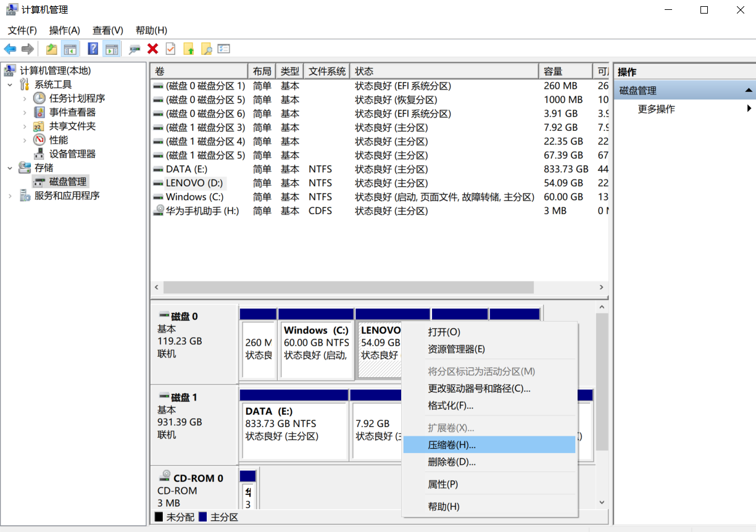756x532 pixels.
Task: Click the red X delete toolbar icon
Action: pos(152,49)
